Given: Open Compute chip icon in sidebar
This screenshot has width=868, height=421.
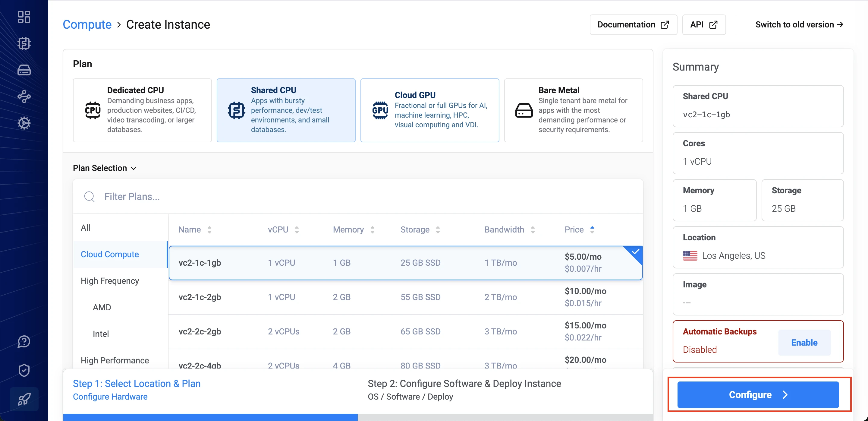Looking at the screenshot, I should click(x=24, y=43).
